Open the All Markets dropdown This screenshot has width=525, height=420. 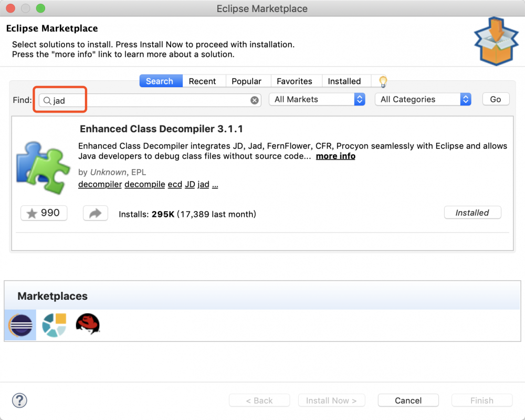[317, 99]
